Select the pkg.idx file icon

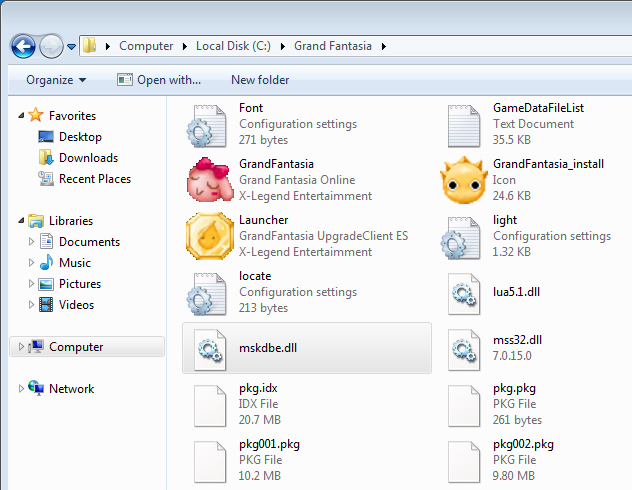207,404
